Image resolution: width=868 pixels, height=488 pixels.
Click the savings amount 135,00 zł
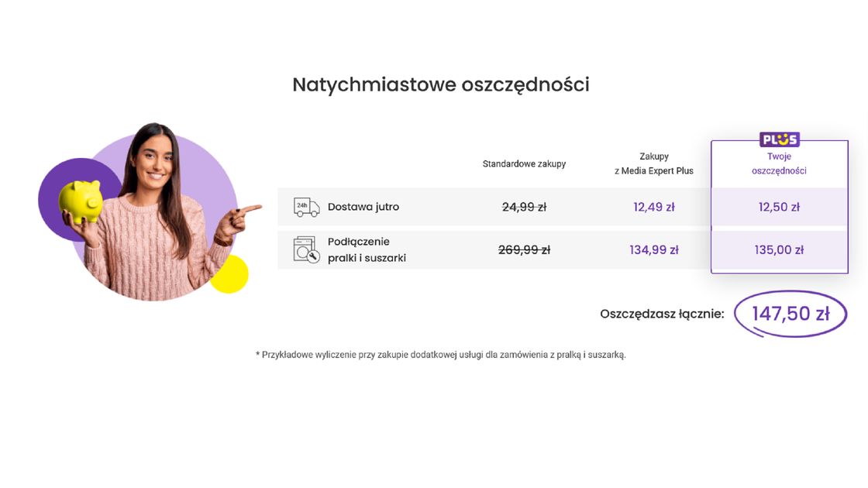click(x=779, y=249)
